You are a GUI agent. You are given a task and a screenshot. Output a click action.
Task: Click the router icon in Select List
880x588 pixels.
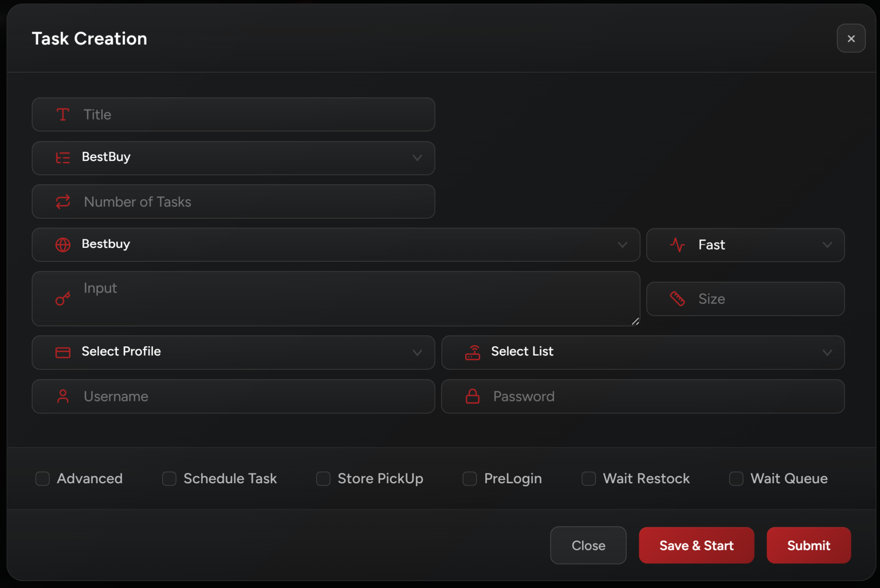pos(473,353)
